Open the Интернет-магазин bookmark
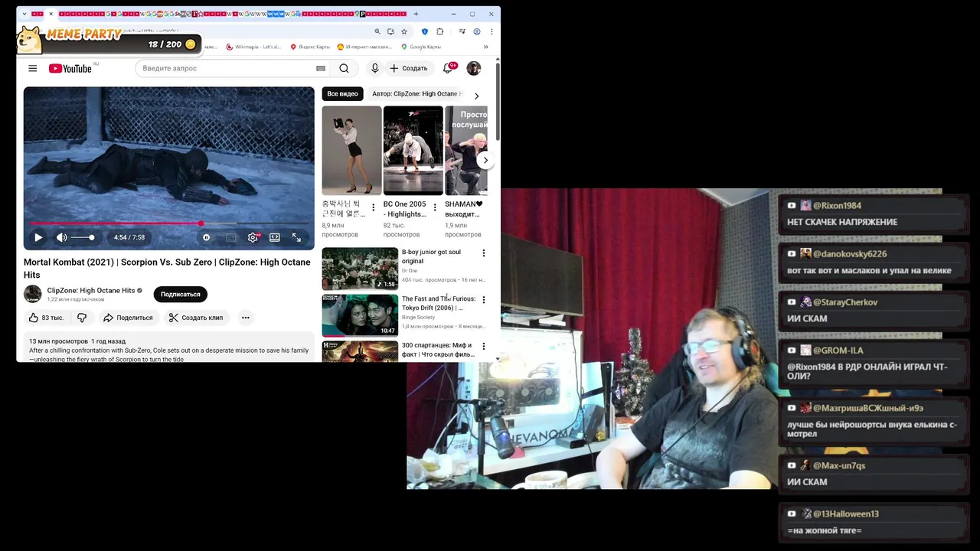This screenshot has height=551, width=980. (364, 47)
